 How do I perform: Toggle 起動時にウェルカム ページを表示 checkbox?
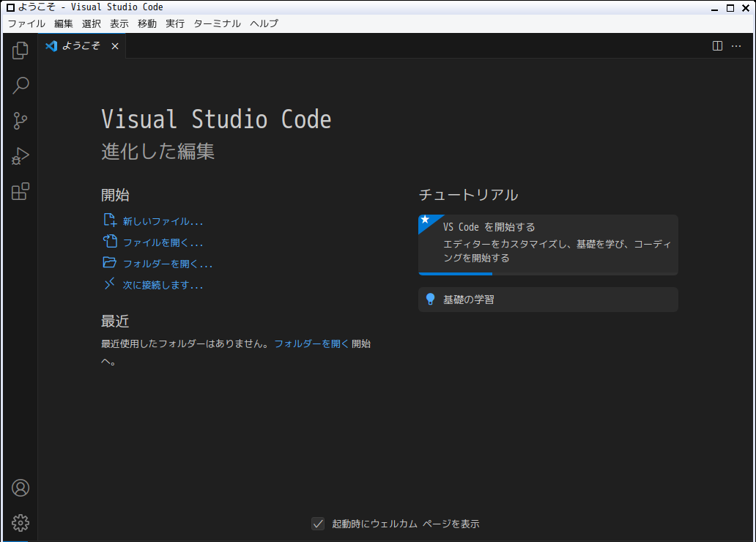(x=318, y=524)
